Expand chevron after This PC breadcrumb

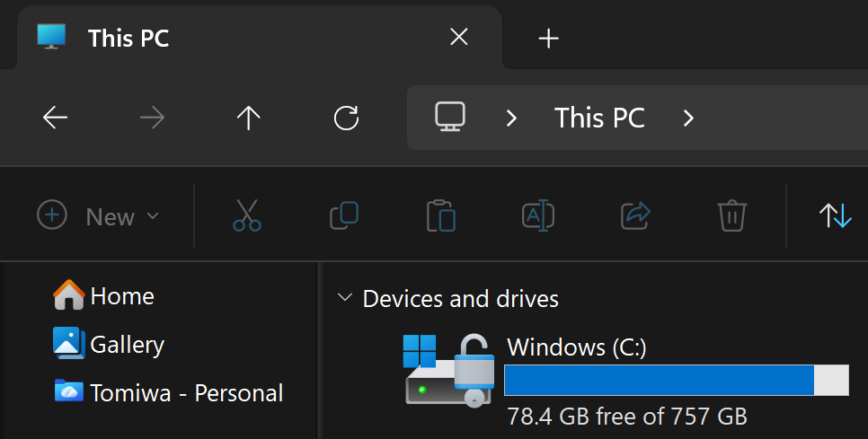688,118
